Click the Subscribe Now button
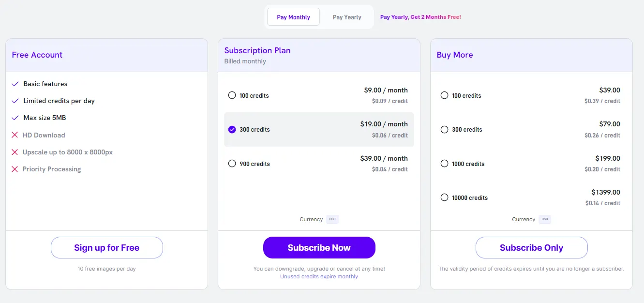Screen dimensions: 644x303 [319, 247]
